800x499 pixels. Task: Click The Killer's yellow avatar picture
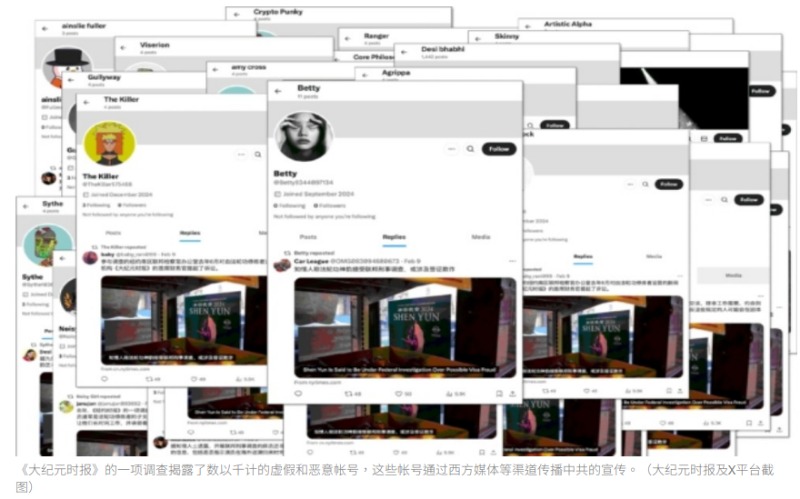coord(110,143)
